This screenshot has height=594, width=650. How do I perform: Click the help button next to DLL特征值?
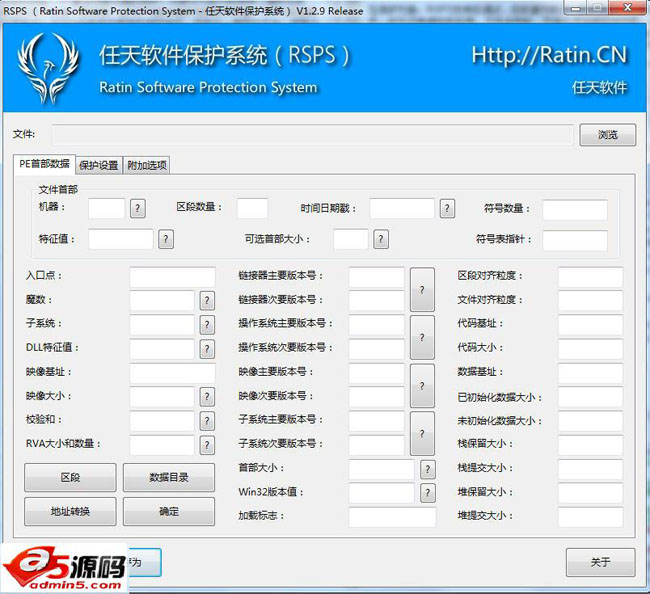(207, 349)
